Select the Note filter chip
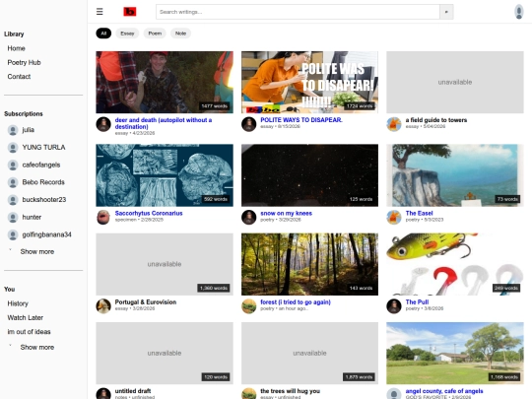Screen dimensions: 532x399 coord(180,33)
